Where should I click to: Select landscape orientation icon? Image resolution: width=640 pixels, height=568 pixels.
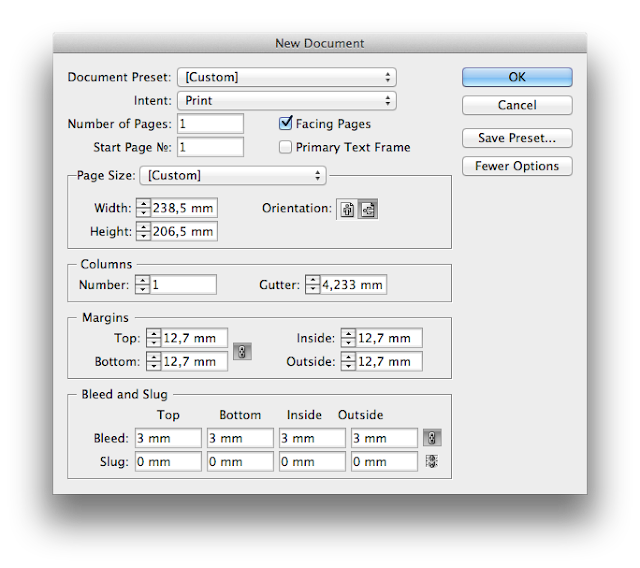pos(367,210)
